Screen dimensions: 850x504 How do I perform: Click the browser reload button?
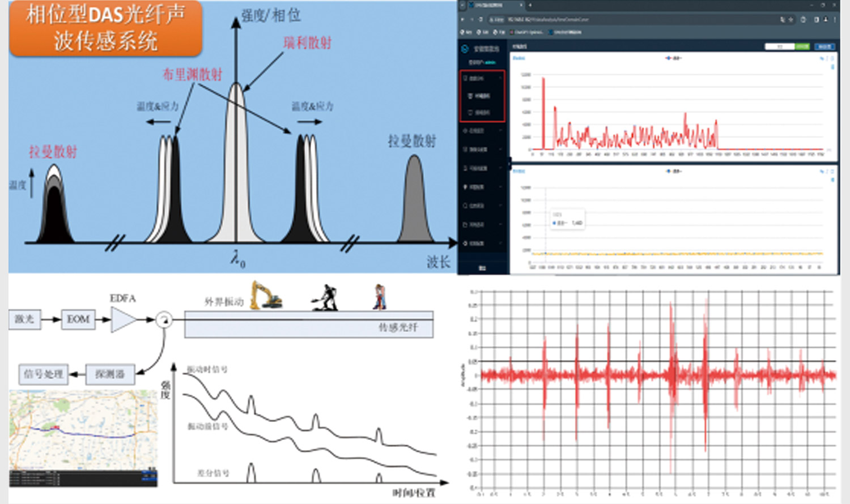click(x=481, y=19)
